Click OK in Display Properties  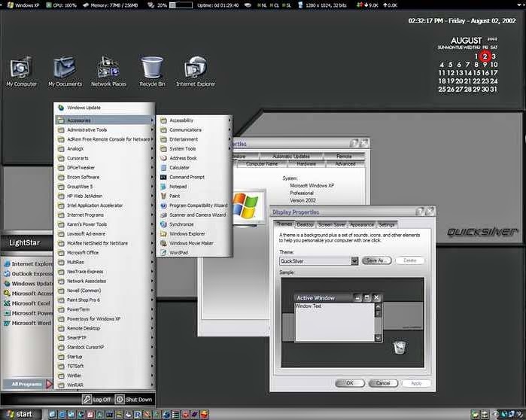coord(350,383)
